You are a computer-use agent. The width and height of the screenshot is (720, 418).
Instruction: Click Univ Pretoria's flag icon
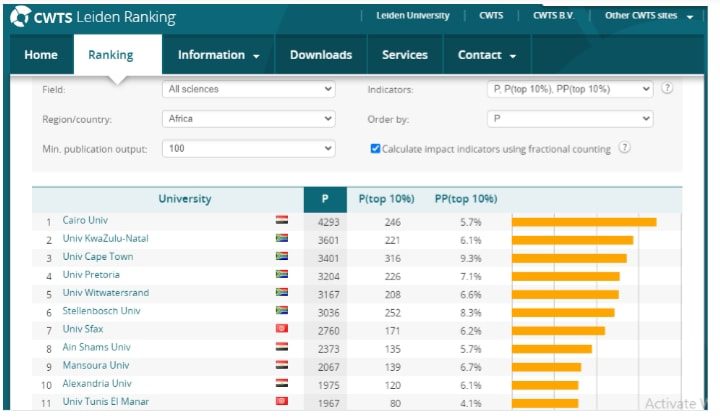click(x=282, y=274)
